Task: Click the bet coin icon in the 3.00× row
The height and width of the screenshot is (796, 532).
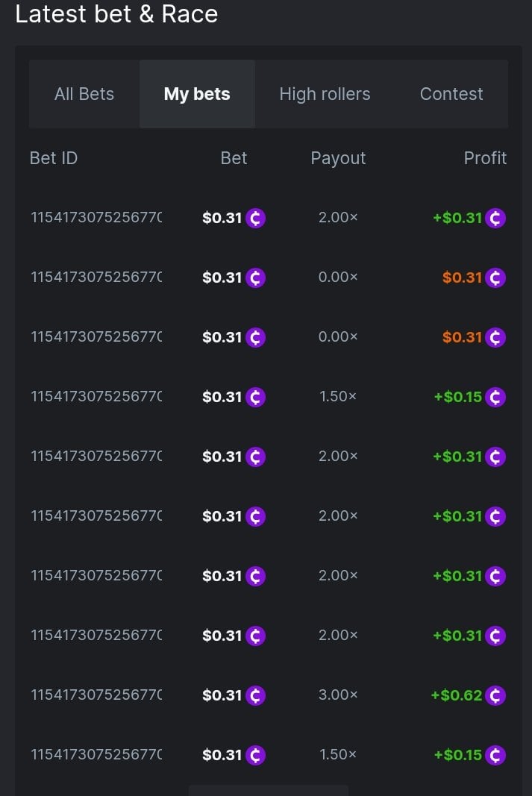Action: 256,695
